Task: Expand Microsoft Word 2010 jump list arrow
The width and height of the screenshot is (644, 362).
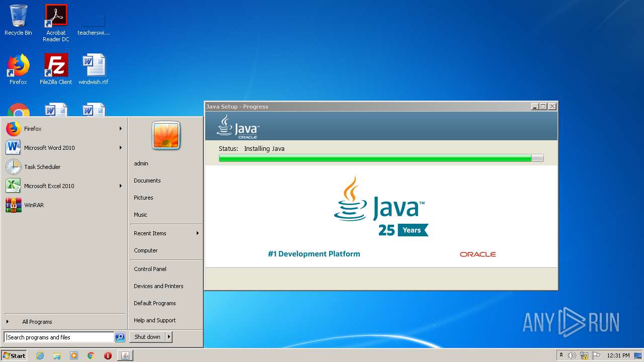Action: [x=121, y=148]
